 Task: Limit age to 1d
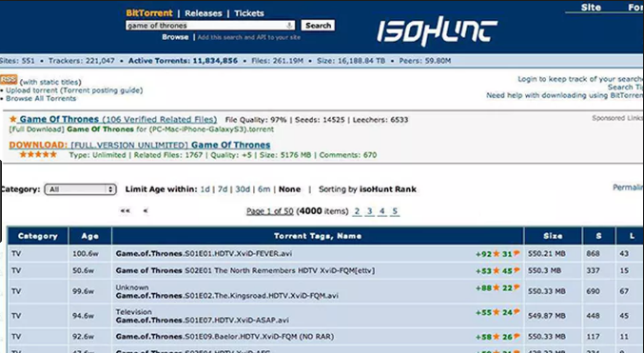tap(205, 189)
